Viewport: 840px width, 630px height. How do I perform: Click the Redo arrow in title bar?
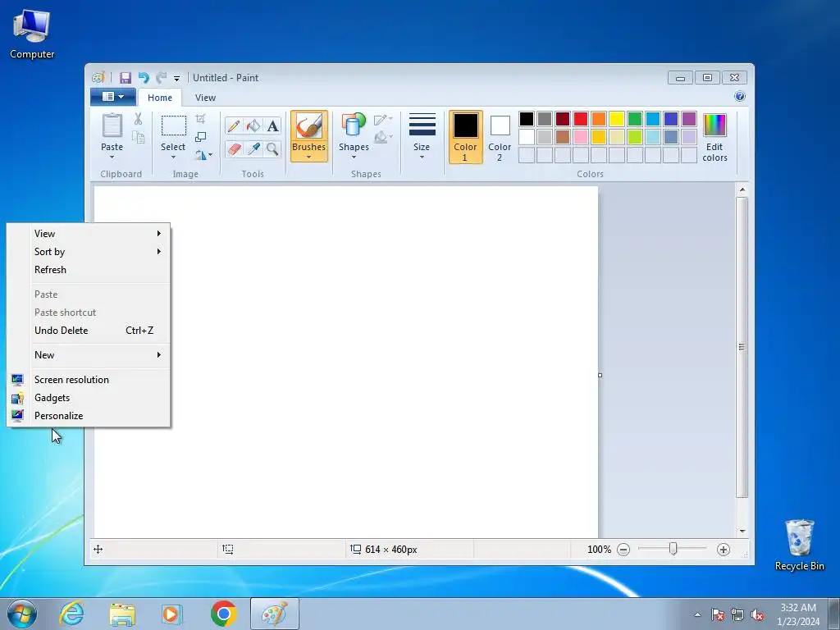coord(161,78)
